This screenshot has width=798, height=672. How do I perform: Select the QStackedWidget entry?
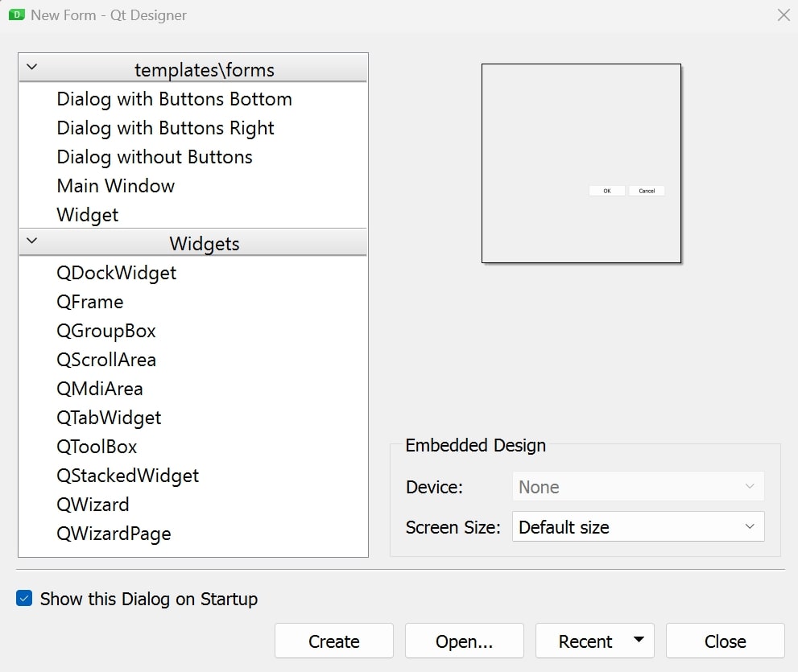click(x=127, y=476)
